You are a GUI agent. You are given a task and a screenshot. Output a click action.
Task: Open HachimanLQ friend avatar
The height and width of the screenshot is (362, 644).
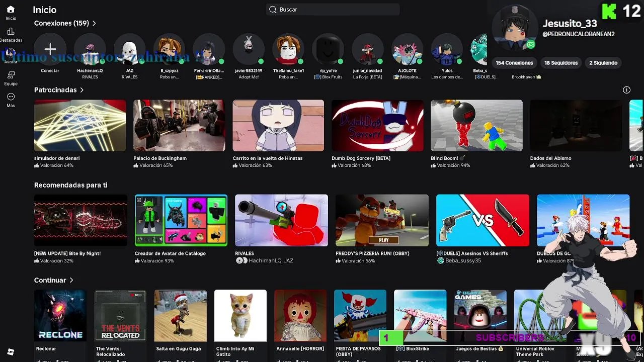[x=90, y=49]
